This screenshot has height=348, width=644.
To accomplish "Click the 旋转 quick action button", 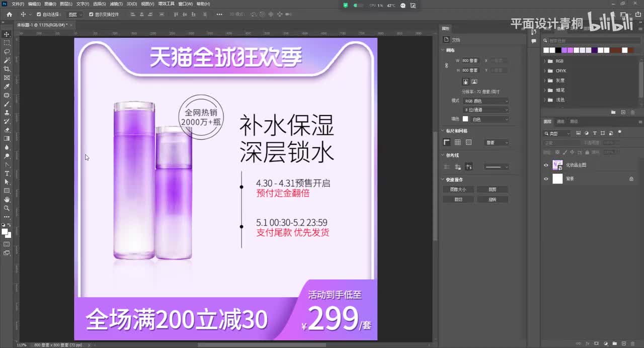I will pyautogui.click(x=493, y=200).
